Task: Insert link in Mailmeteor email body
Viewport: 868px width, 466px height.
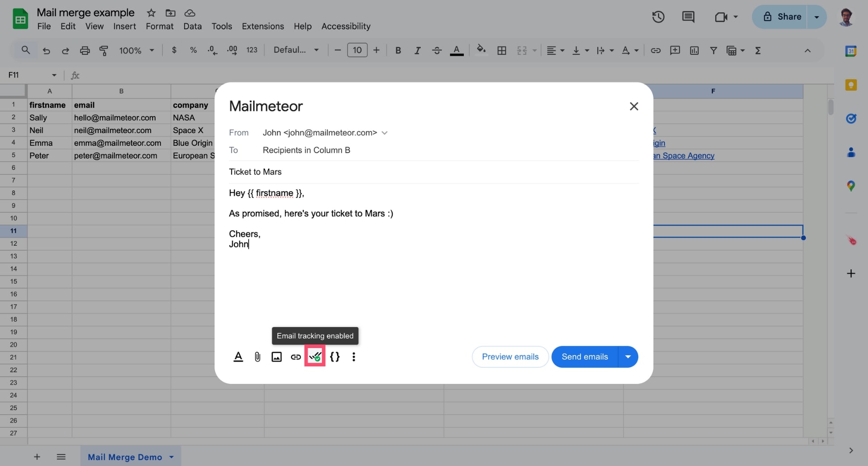Action: click(x=296, y=357)
